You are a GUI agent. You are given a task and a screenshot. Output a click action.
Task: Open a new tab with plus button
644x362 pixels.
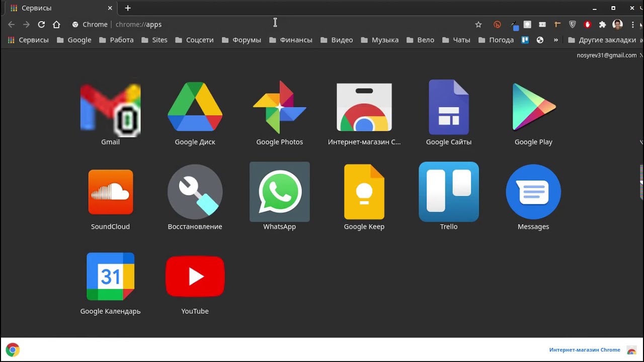coord(128,8)
